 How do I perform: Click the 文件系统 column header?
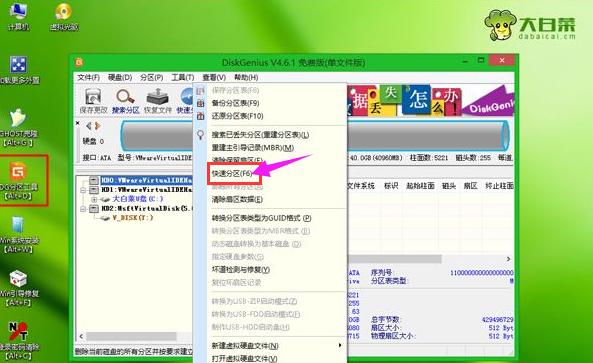tap(361, 186)
